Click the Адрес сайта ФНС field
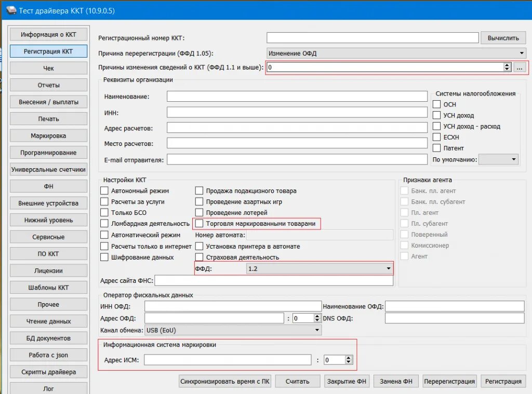This screenshot has height=394, width=532. (274, 280)
